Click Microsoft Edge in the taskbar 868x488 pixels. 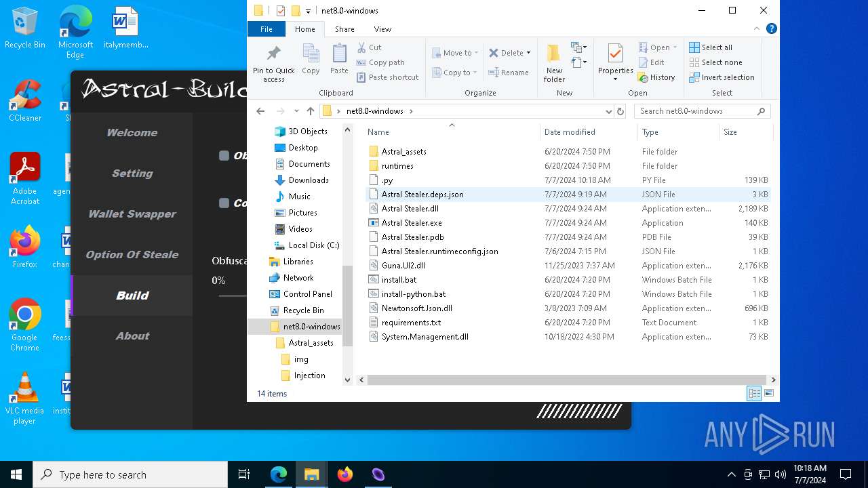click(279, 474)
